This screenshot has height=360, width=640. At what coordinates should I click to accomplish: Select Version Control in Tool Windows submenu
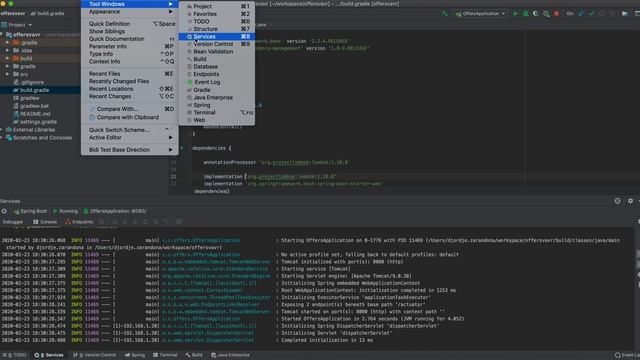coord(217,44)
